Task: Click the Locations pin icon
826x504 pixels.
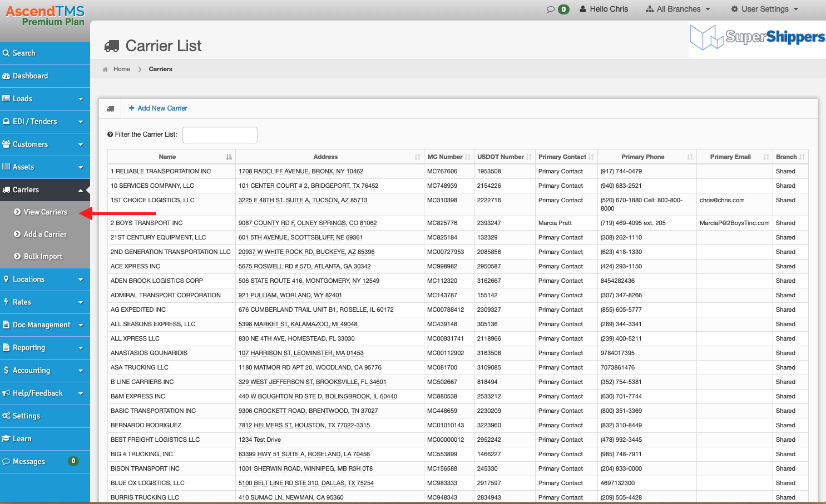Action: 6,279
